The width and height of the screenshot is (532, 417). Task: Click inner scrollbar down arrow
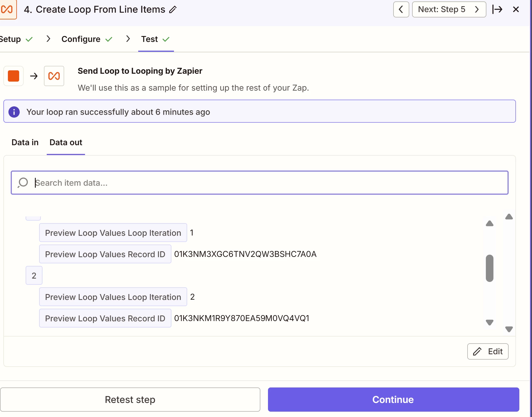[x=490, y=322]
